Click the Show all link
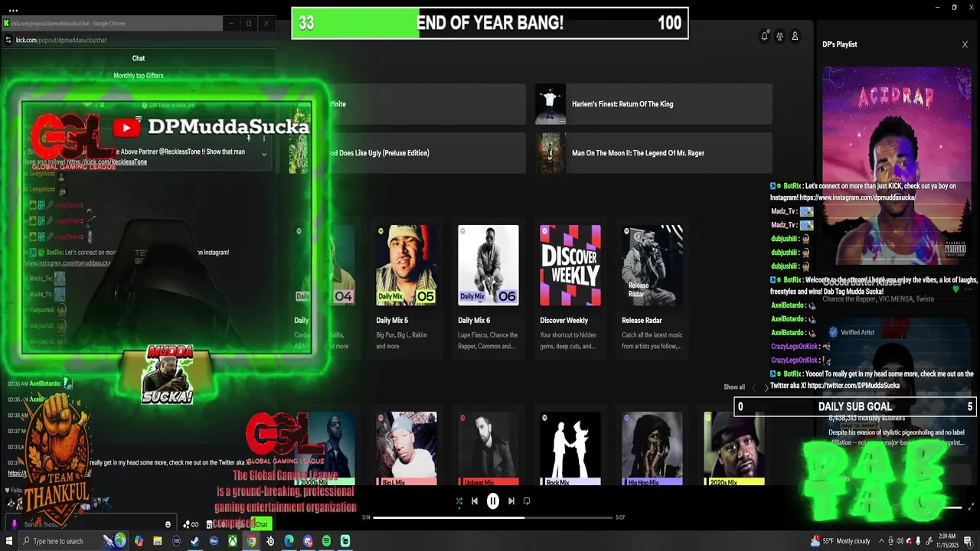Viewport: 980px width, 551px height. pos(734,387)
